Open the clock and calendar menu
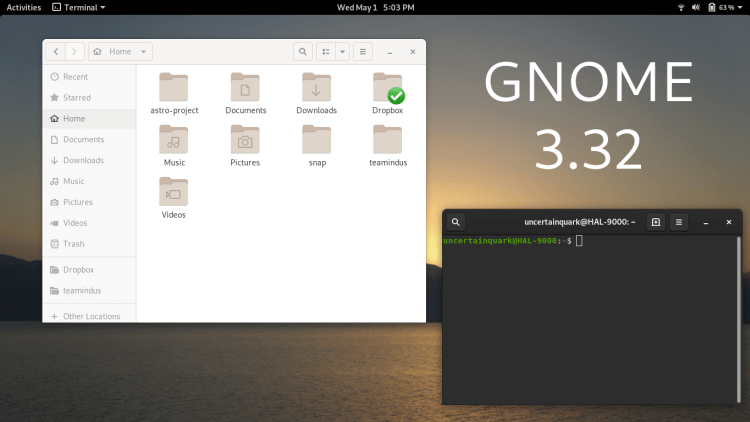This screenshot has height=422, width=750. [375, 7]
